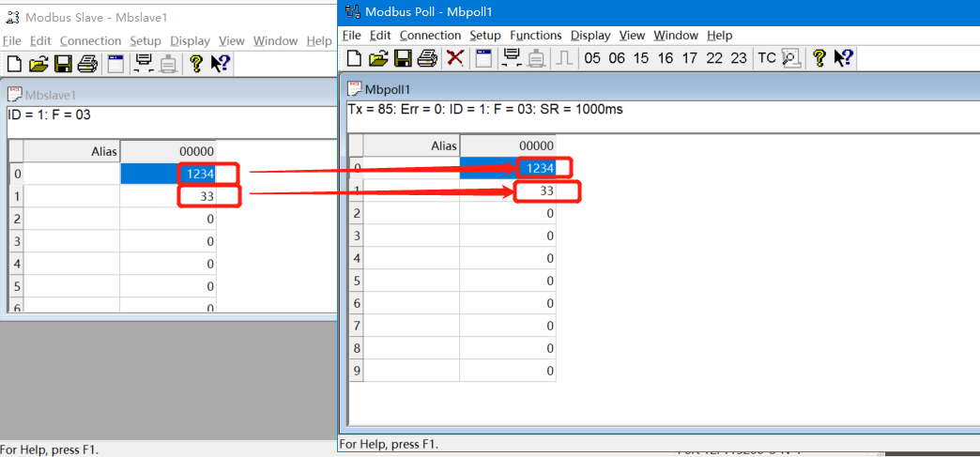Click the red X delete icon in Modbus Poll toolbar

click(455, 58)
